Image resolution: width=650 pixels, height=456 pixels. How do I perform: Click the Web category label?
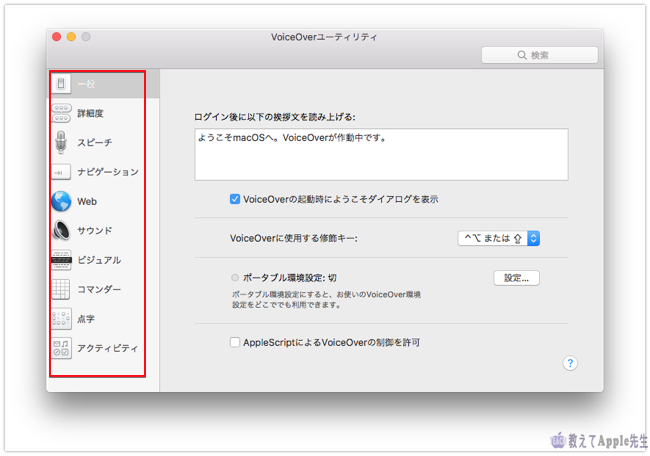87,201
